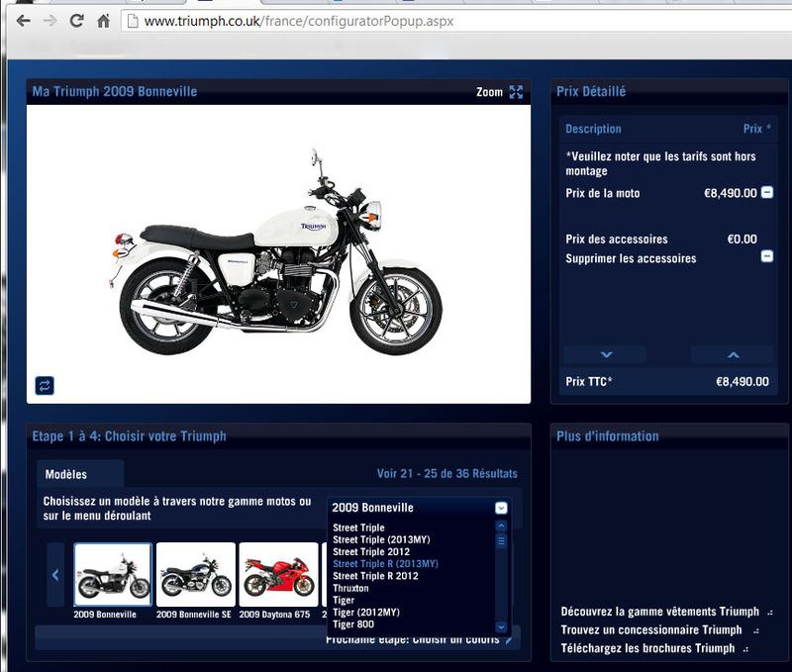Select Street Triple from model list
The height and width of the screenshot is (672, 792).
point(358,528)
